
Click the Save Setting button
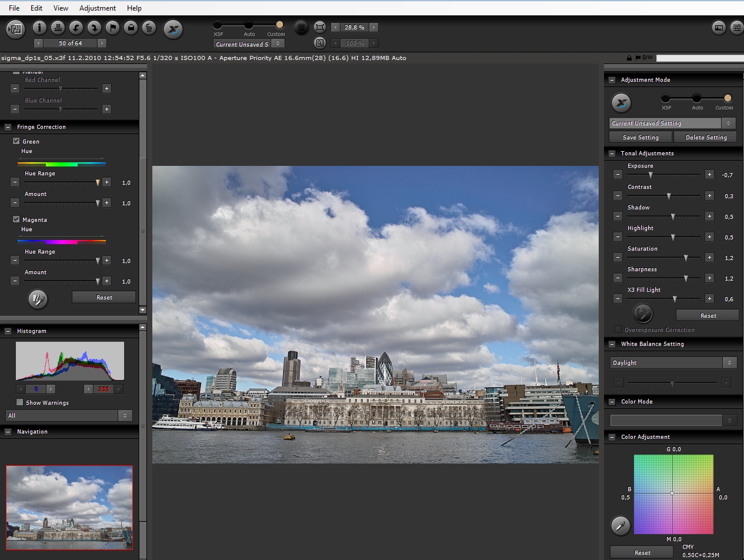tap(640, 137)
